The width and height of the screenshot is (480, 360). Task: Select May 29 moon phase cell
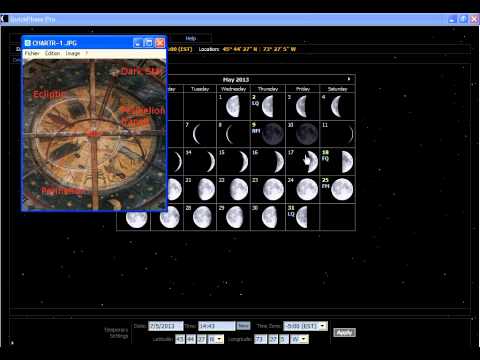coord(233,217)
